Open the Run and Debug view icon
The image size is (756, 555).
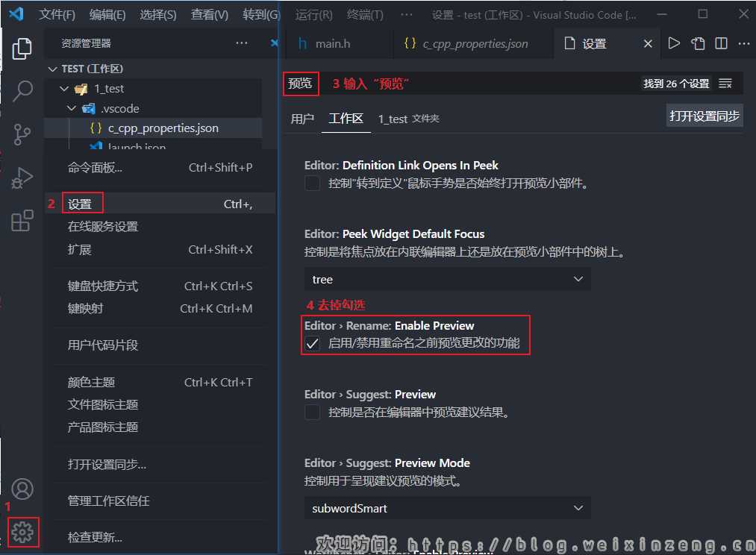point(22,178)
